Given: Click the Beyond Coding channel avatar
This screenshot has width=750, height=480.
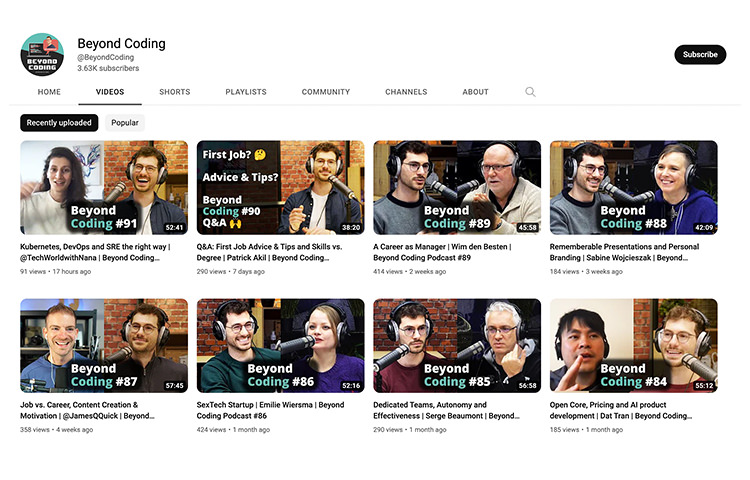Looking at the screenshot, I should 42,55.
